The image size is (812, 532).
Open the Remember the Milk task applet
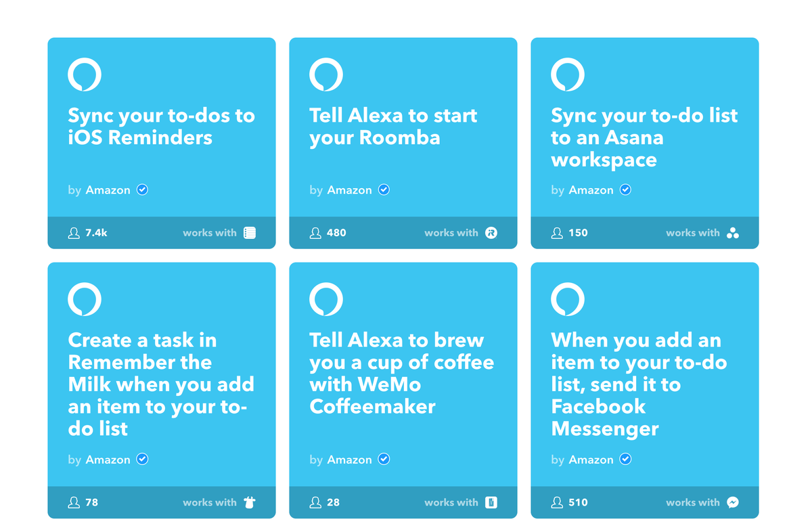161,384
